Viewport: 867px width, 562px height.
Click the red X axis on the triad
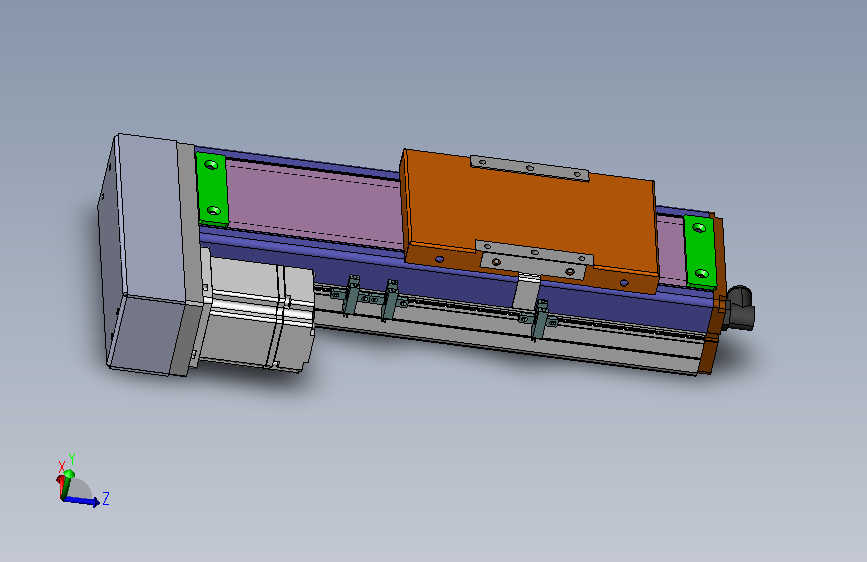[x=59, y=485]
